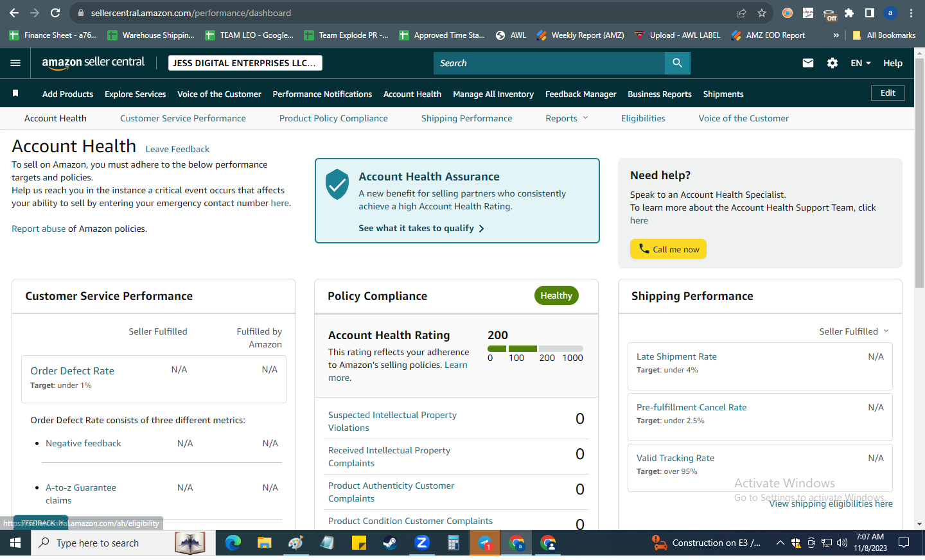The image size is (925, 560).
Task: Open the All Bookmarks folder
Action: [884, 35]
